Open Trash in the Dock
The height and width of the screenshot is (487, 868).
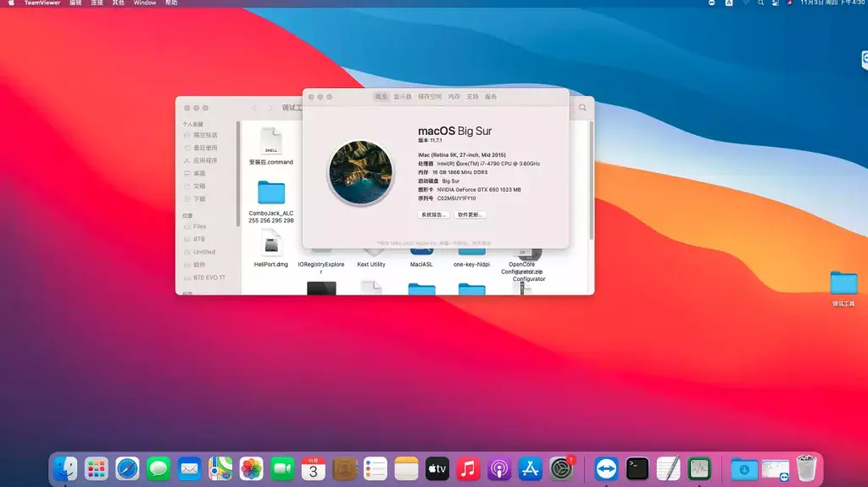[x=807, y=468]
